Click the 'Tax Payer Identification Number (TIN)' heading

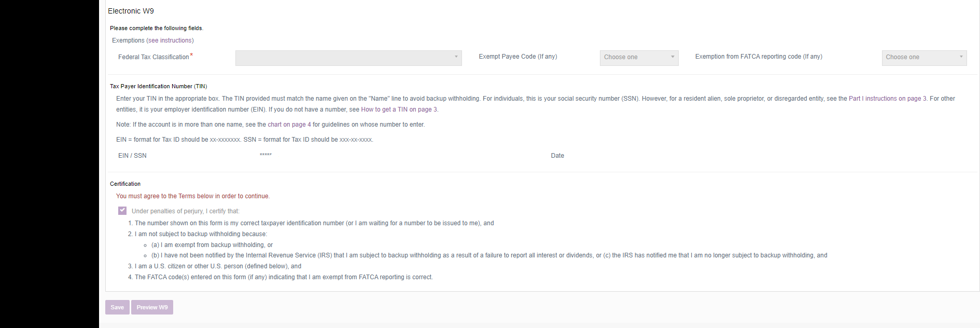point(158,86)
